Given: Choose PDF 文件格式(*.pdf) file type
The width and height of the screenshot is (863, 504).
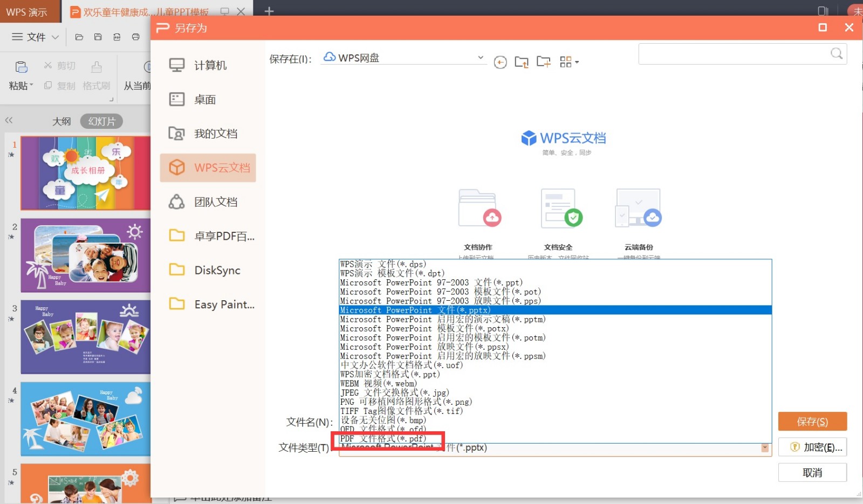Looking at the screenshot, I should (555, 438).
